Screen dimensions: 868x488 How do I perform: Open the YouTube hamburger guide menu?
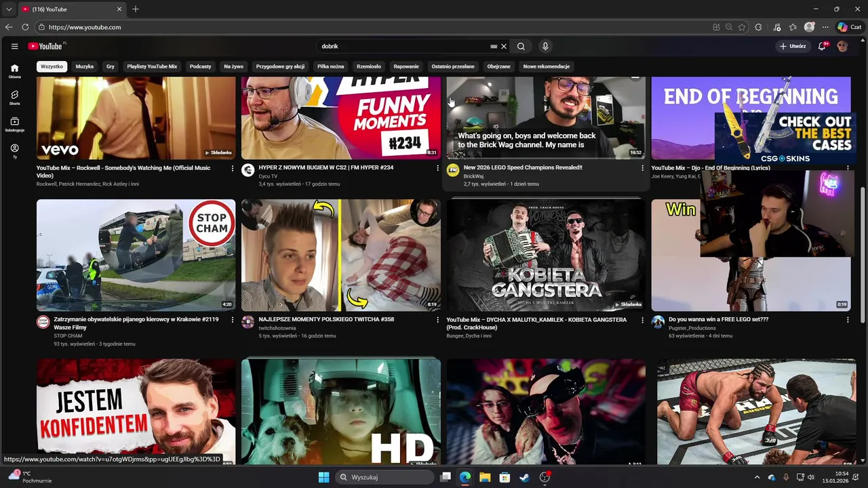(14, 46)
